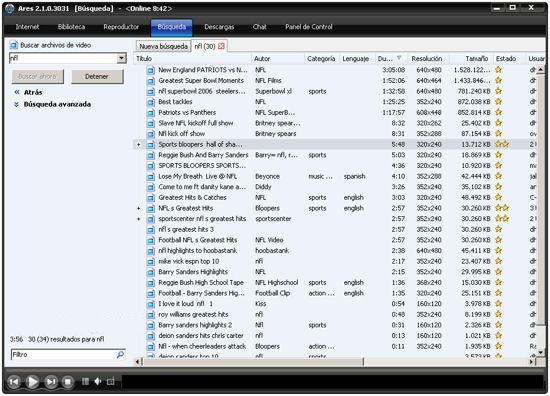Screen dimensions: 550x396
Task: Click video icon of Barry Sanders Highlights
Action: tap(150, 272)
